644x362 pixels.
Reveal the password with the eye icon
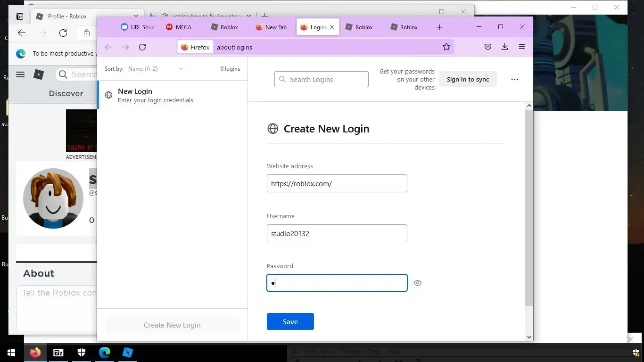point(418,283)
